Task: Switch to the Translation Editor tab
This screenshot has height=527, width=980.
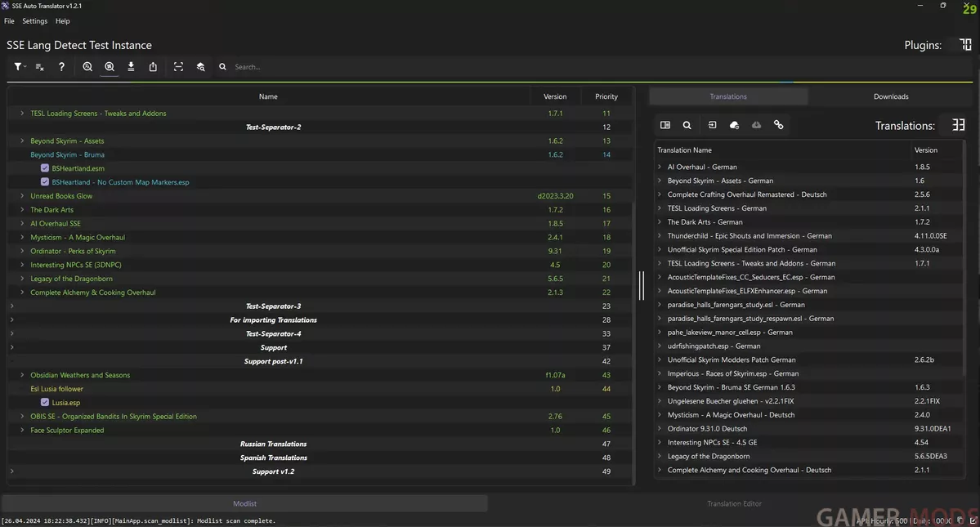Action: [734, 503]
